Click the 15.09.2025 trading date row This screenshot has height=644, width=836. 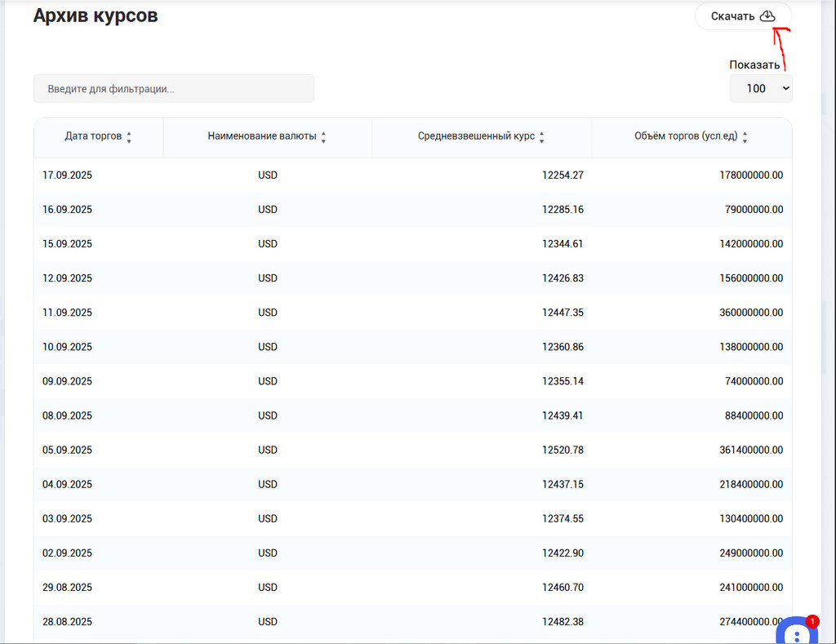click(67, 244)
